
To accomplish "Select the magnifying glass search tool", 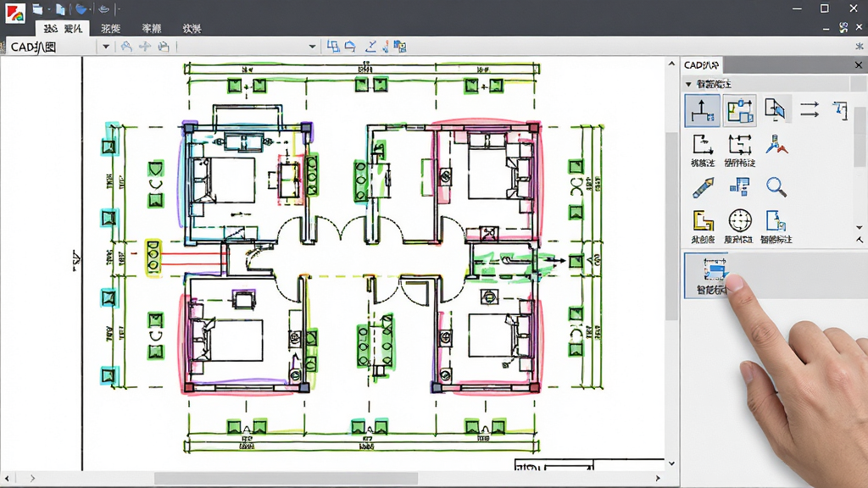I will point(776,187).
